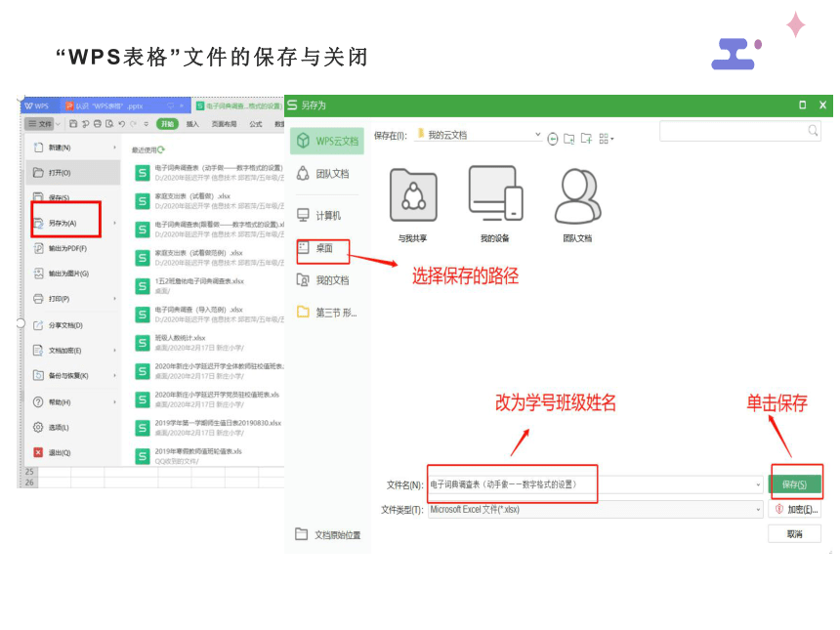
Task: Click the new folder icon in Save As dialog
Action: point(587,139)
